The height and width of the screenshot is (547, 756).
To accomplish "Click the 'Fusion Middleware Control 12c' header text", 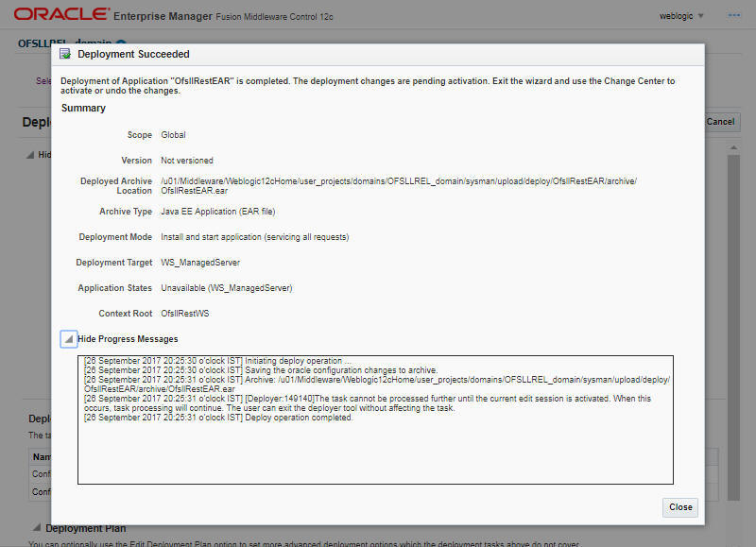I will click(274, 16).
